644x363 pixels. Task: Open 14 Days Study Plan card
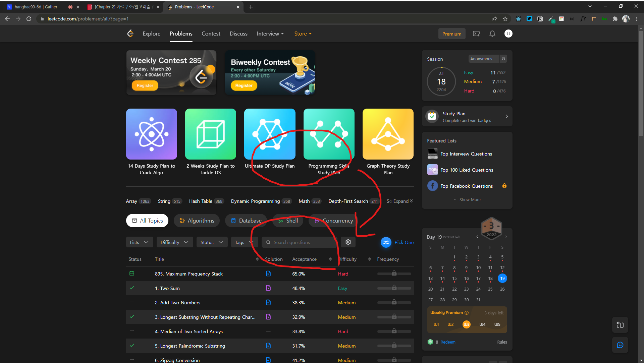point(151,141)
